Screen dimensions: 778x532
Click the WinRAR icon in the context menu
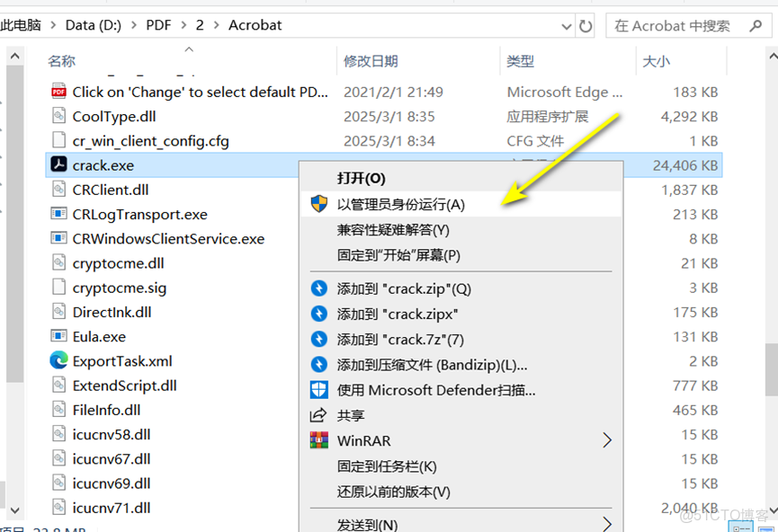click(x=320, y=440)
